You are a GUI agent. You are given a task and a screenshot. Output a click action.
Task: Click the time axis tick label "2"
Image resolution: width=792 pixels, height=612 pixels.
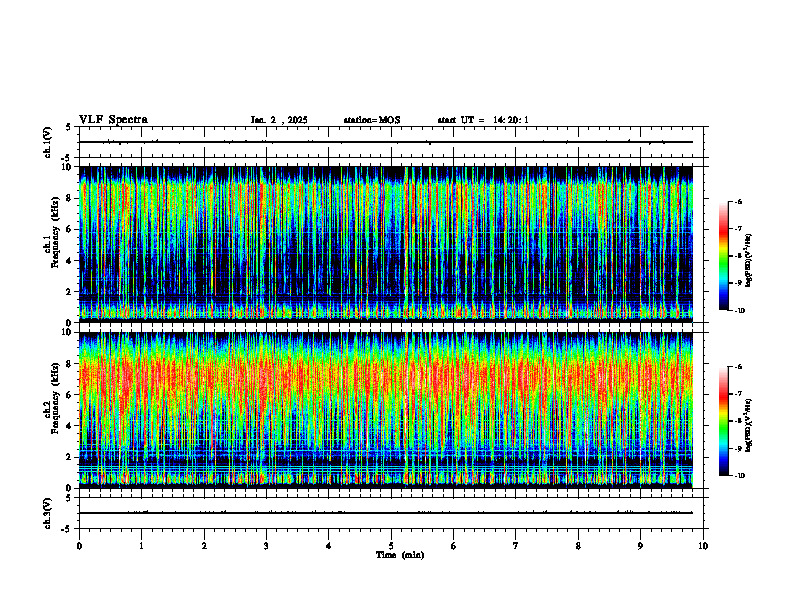coord(204,546)
